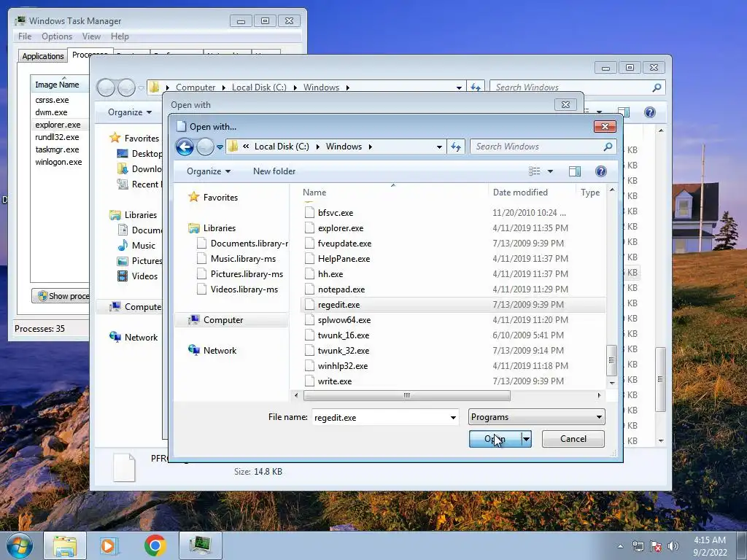Open the dialog address bar history dropdown
747x560 pixels.
point(439,147)
